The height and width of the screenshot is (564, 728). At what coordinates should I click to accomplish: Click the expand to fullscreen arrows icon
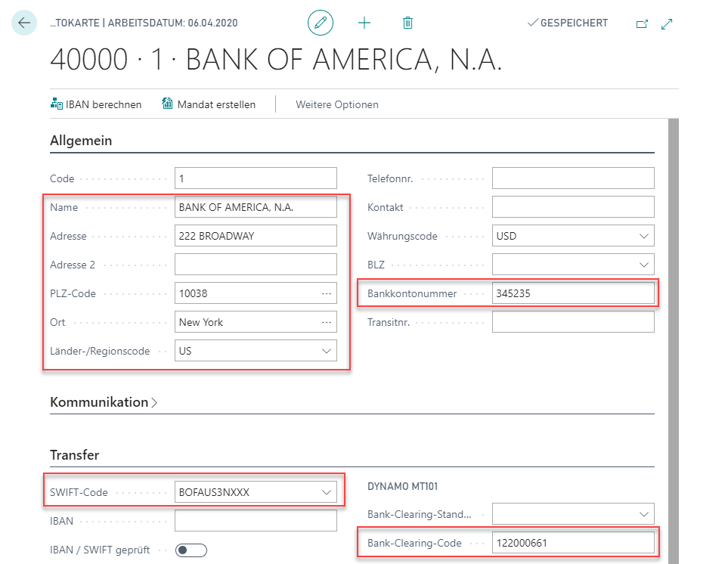click(667, 23)
